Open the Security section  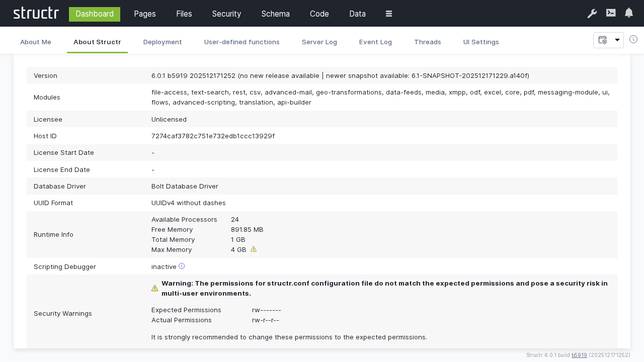(226, 14)
